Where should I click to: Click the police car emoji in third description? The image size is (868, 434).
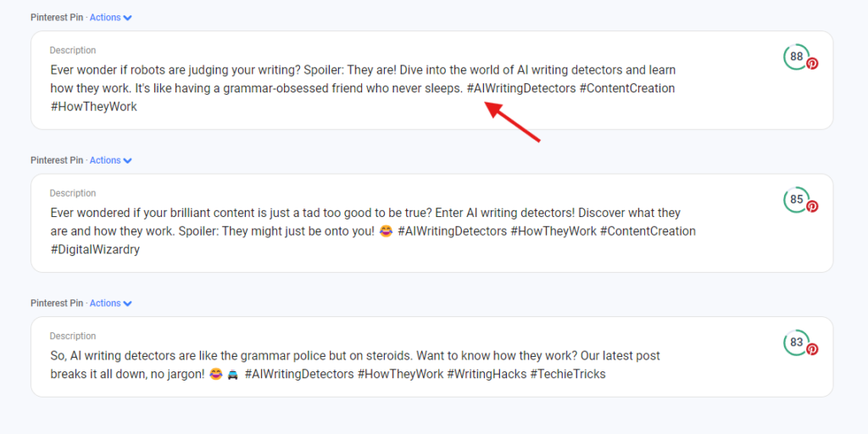232,374
